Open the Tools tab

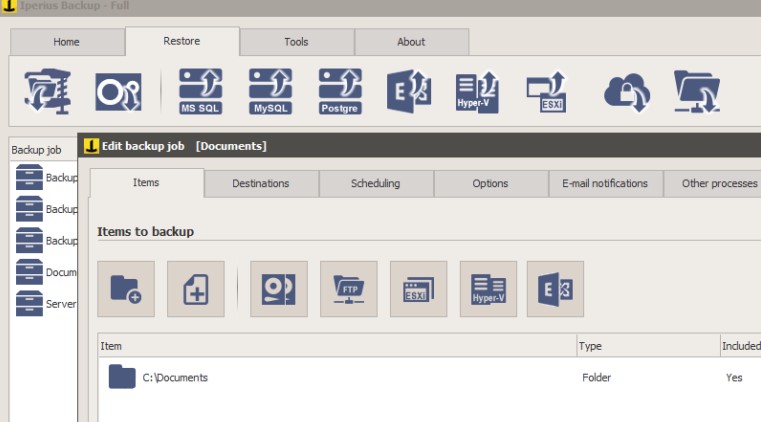[297, 42]
